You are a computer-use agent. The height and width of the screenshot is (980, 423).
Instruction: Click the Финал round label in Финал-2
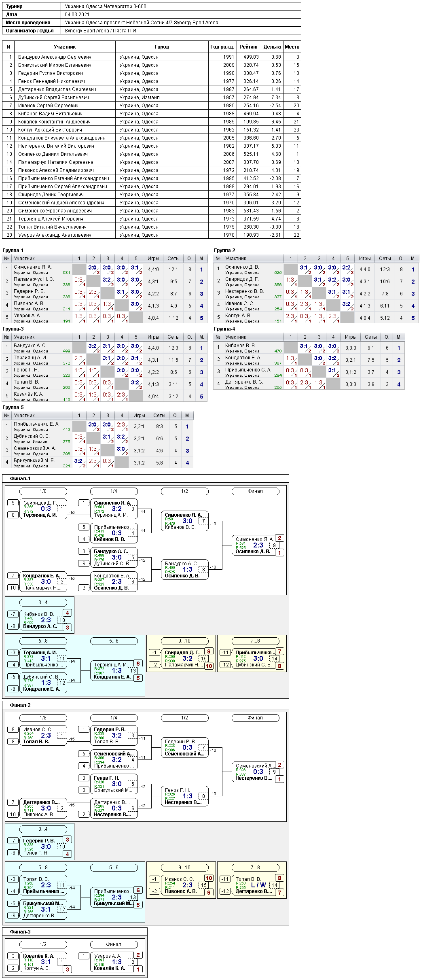click(255, 718)
